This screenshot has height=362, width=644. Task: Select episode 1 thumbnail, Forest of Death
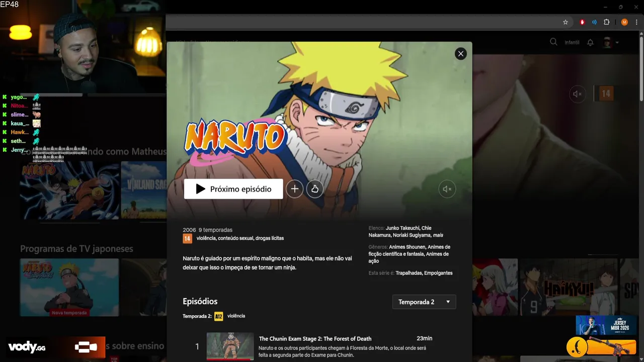230,346
